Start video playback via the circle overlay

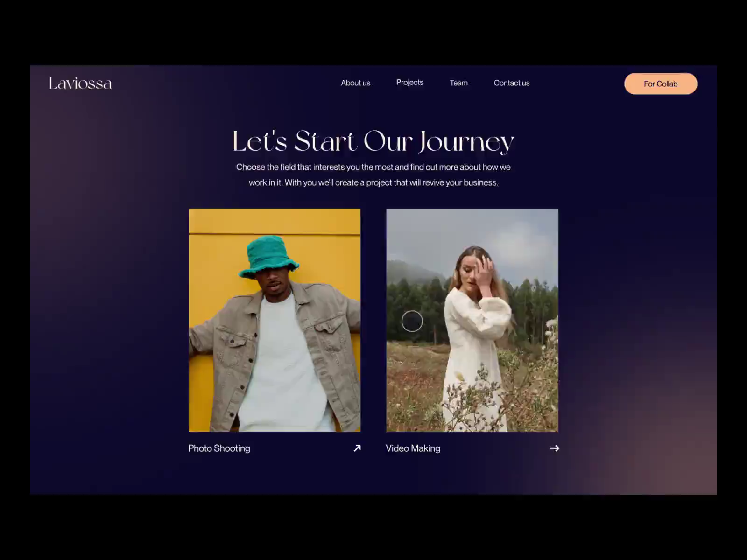click(412, 321)
